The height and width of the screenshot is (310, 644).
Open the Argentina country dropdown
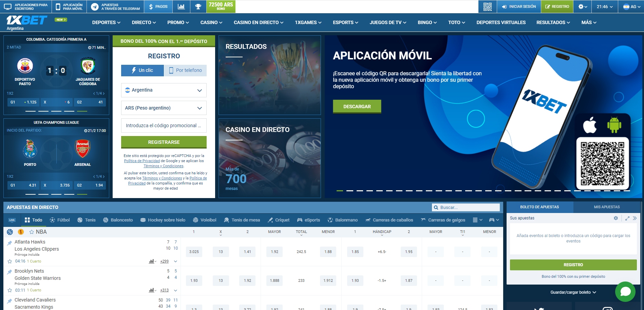pyautogui.click(x=164, y=90)
